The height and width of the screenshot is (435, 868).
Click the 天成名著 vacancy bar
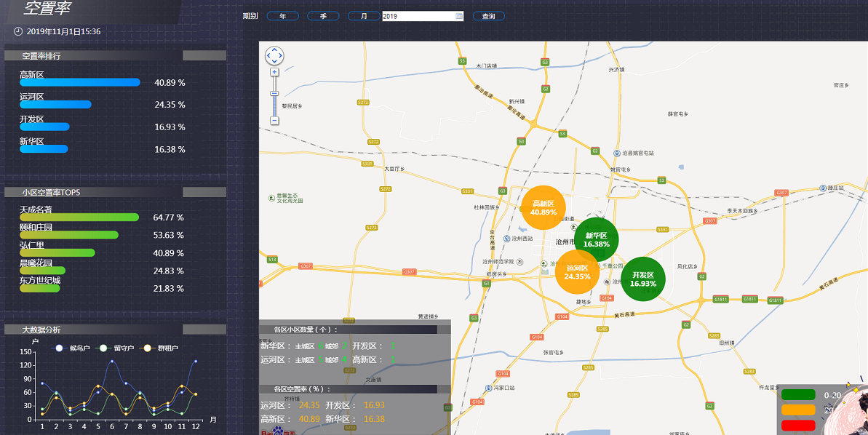79,217
